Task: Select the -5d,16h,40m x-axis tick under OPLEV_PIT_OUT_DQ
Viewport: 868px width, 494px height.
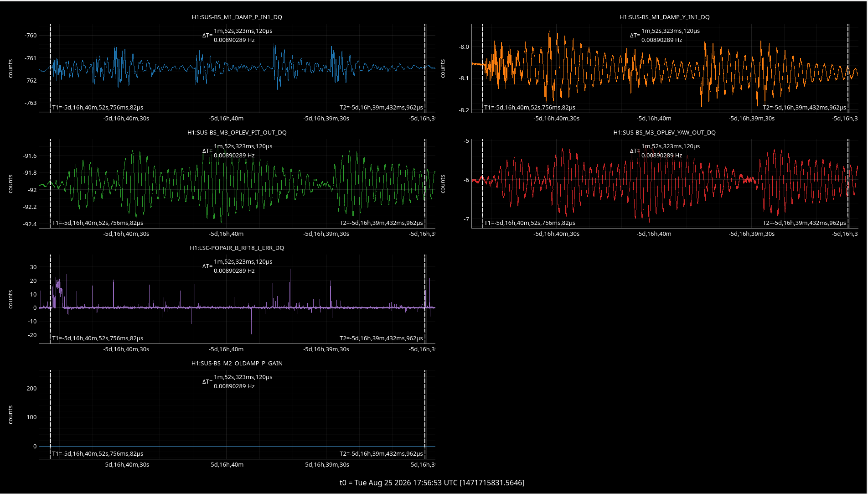Action: tap(226, 234)
